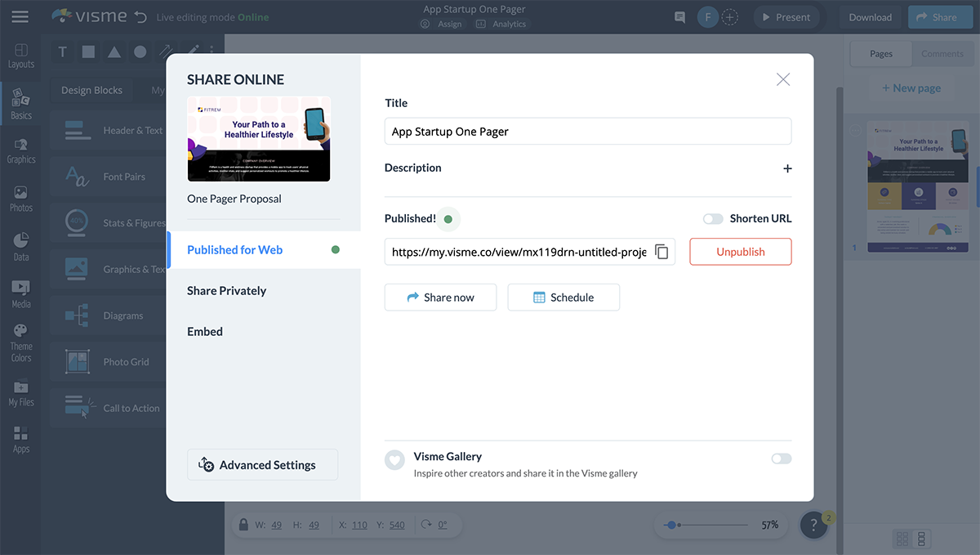Open the Apps sidebar panel
980x555 pixels.
click(21, 439)
